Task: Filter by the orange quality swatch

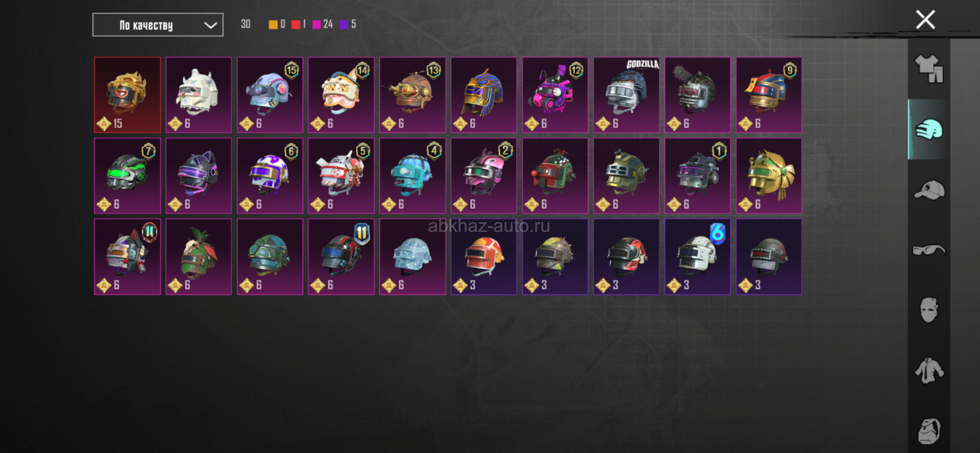Action: [x=273, y=25]
